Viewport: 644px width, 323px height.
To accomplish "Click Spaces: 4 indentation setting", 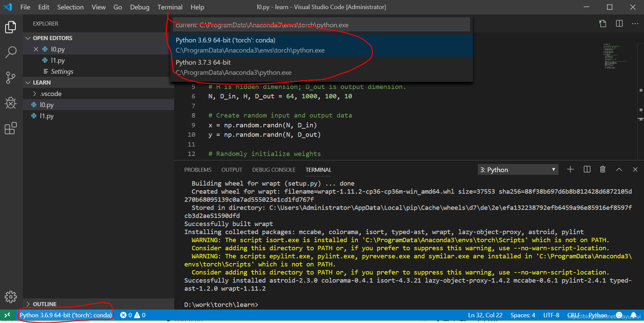I will (x=523, y=315).
